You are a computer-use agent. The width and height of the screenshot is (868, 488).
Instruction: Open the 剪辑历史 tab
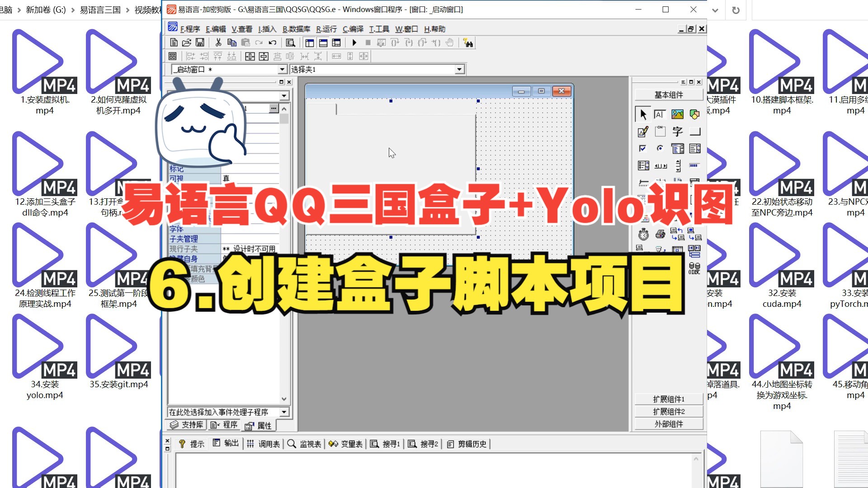pyautogui.click(x=467, y=444)
